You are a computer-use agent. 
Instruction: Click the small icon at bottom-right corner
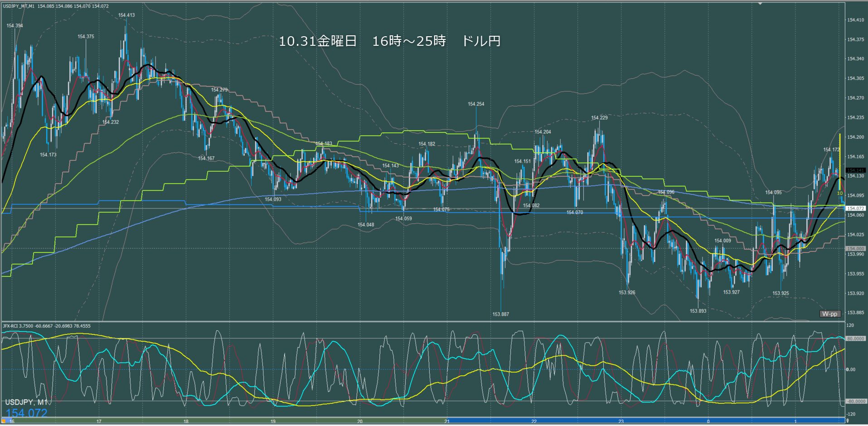pos(847,421)
